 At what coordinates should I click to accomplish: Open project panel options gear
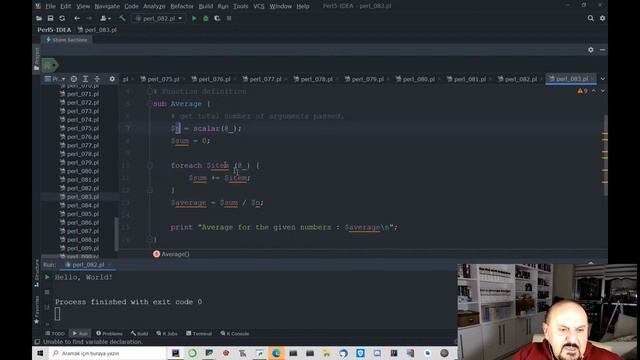112,79
